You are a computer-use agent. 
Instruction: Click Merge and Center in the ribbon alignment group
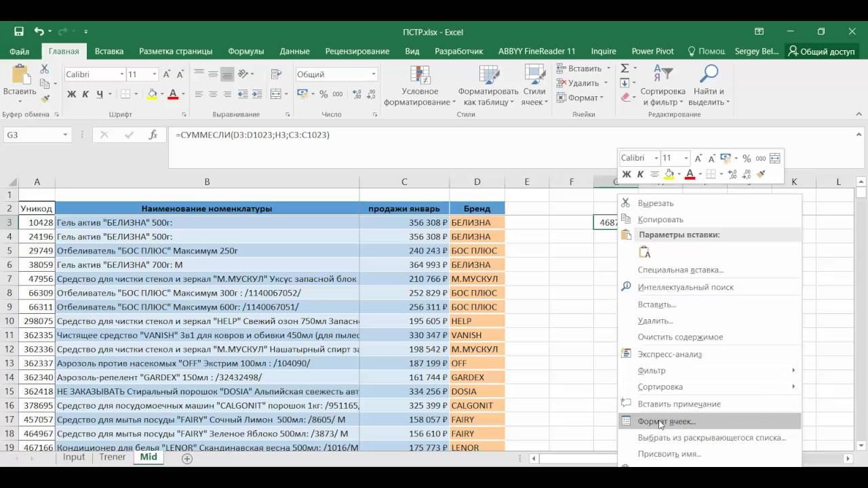[276, 94]
